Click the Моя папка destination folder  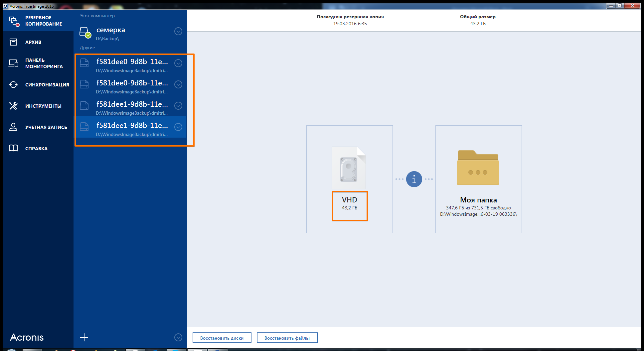pyautogui.click(x=478, y=179)
